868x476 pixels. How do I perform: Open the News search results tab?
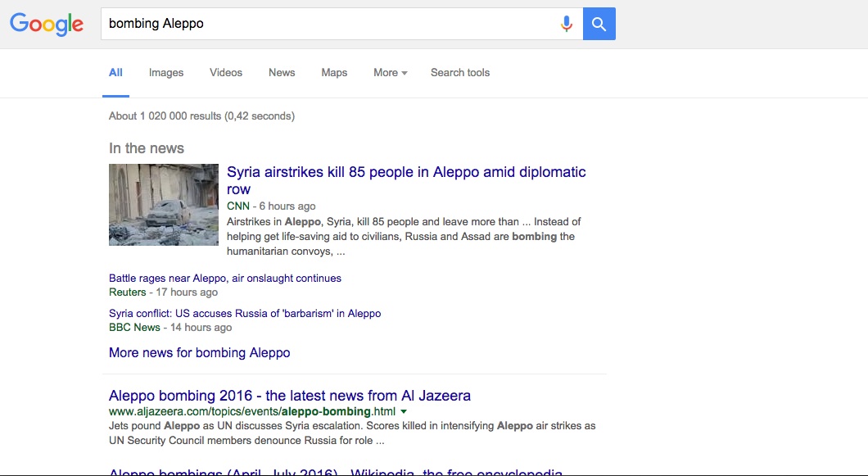coord(281,73)
